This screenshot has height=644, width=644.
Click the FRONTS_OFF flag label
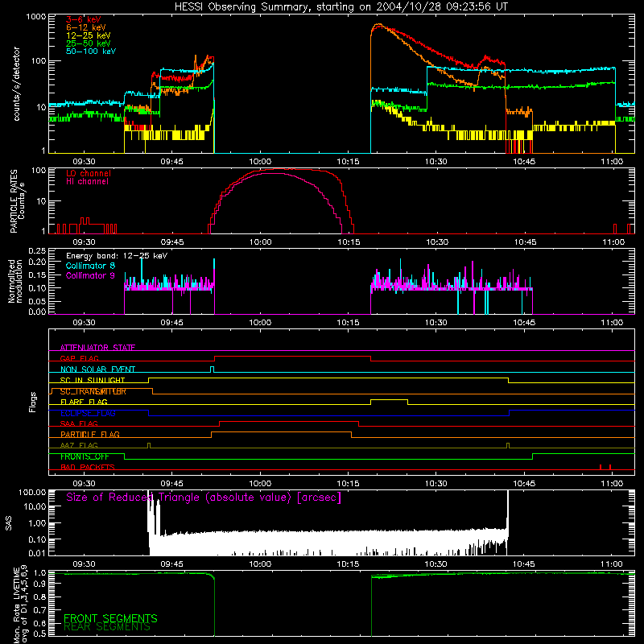pyautogui.click(x=85, y=456)
